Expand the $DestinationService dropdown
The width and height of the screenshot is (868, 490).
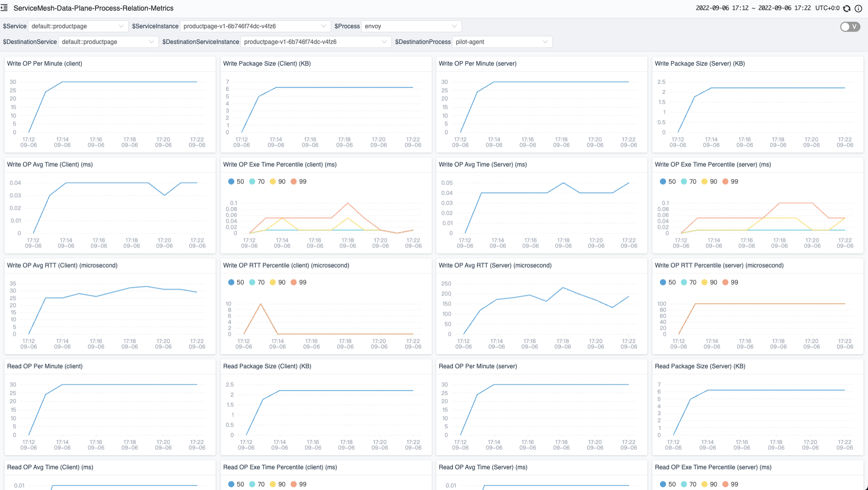(108, 42)
